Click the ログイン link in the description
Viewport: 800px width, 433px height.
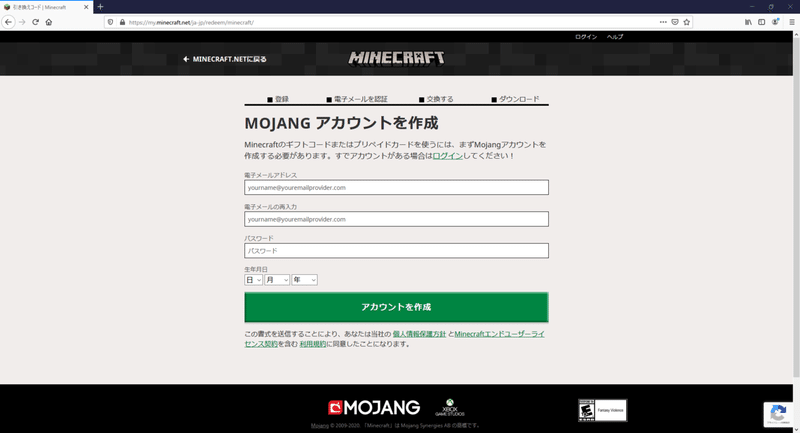click(x=447, y=156)
